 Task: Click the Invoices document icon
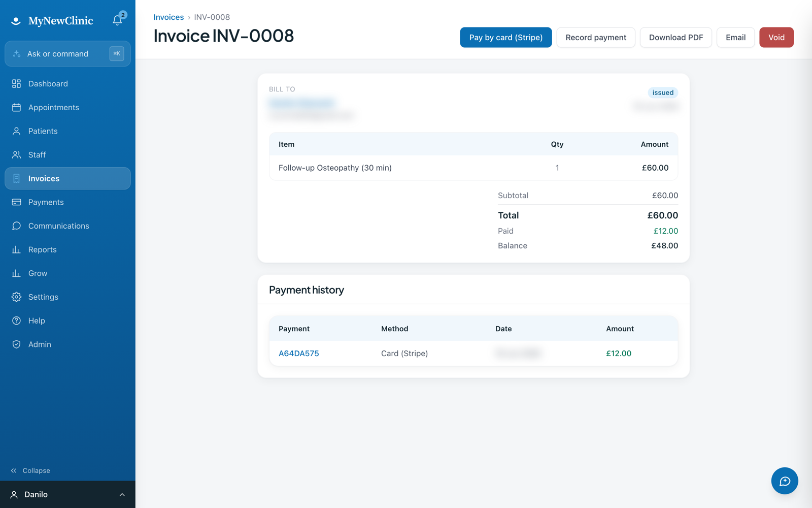pos(16,178)
